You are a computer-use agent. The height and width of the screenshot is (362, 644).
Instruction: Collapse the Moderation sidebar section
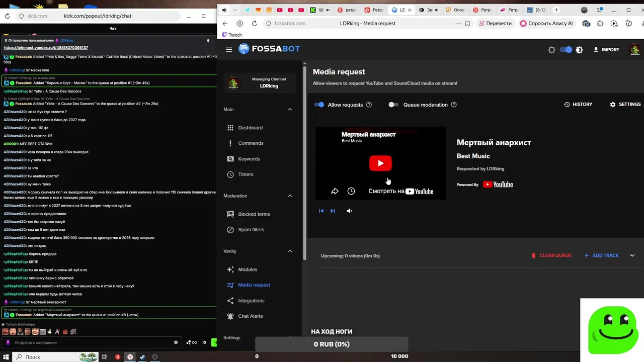pyautogui.click(x=290, y=196)
